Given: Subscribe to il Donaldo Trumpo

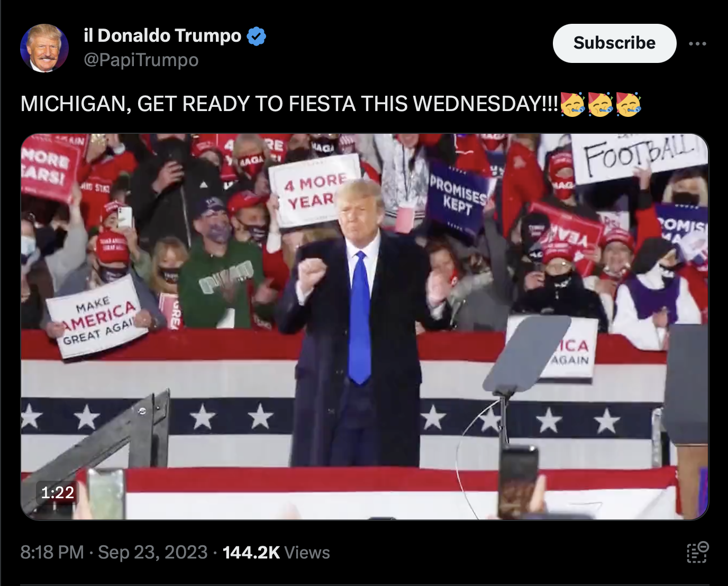Looking at the screenshot, I should (x=614, y=43).
